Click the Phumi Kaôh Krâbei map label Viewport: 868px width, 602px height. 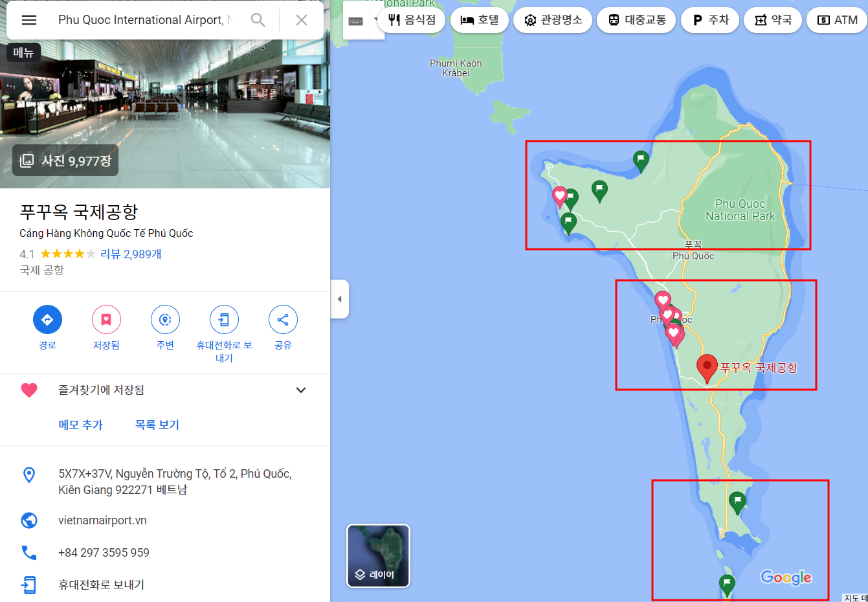coord(456,68)
